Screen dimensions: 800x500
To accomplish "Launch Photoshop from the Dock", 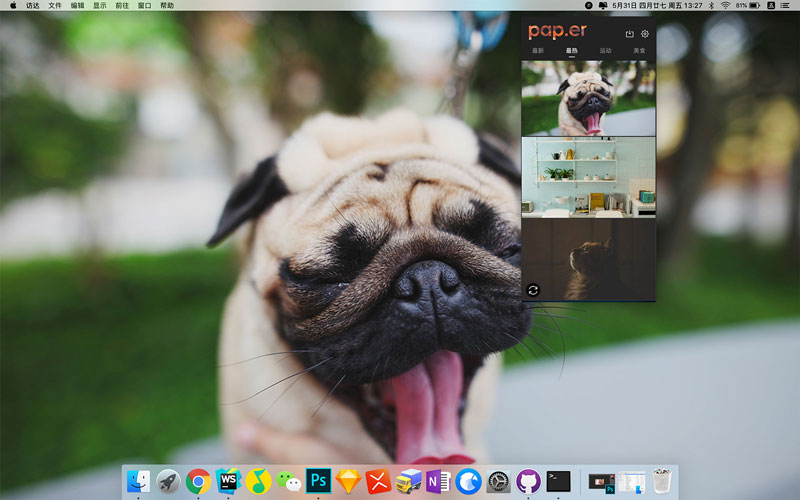I will [x=318, y=481].
